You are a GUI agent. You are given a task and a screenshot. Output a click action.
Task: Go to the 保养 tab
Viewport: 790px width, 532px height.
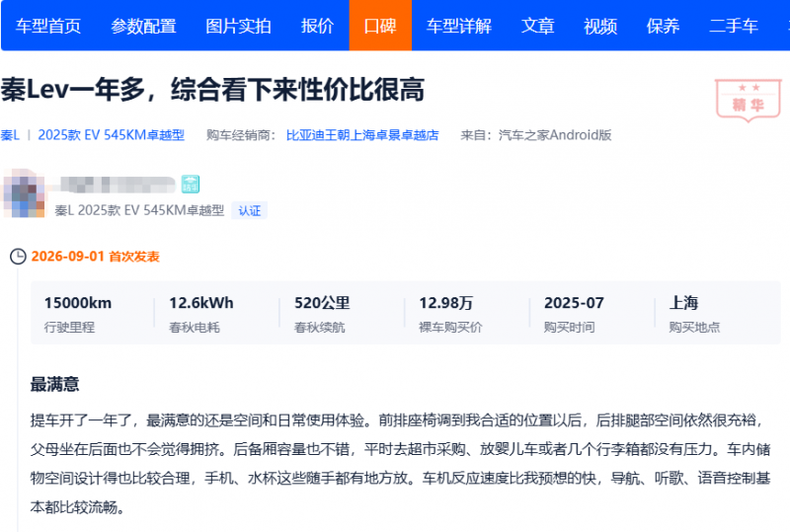663,26
